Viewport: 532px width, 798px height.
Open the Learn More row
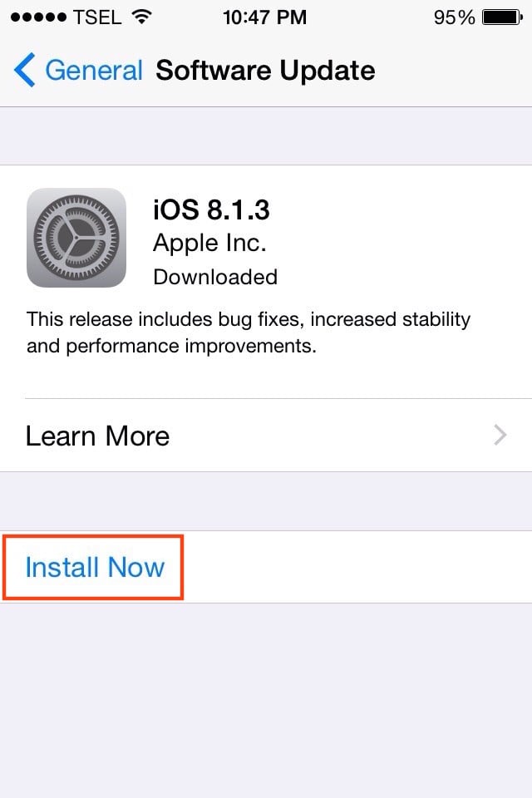(x=266, y=435)
